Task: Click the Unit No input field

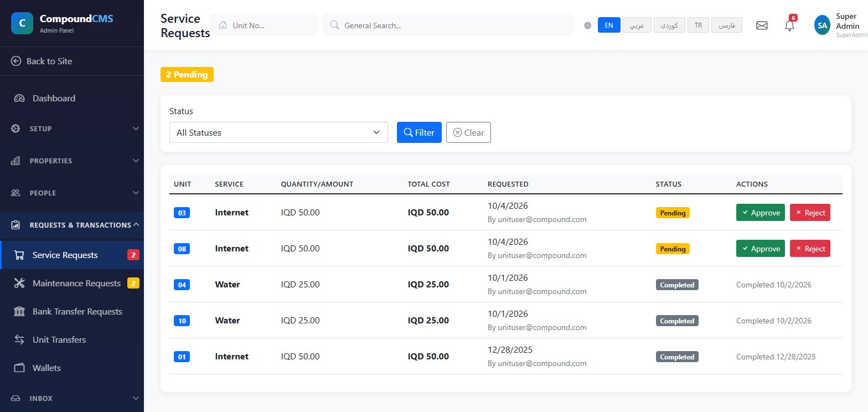Action: [264, 25]
